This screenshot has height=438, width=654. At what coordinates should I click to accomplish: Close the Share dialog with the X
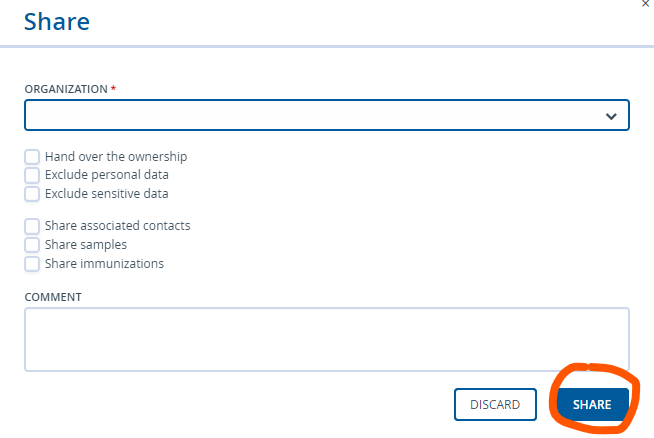tap(646, 3)
